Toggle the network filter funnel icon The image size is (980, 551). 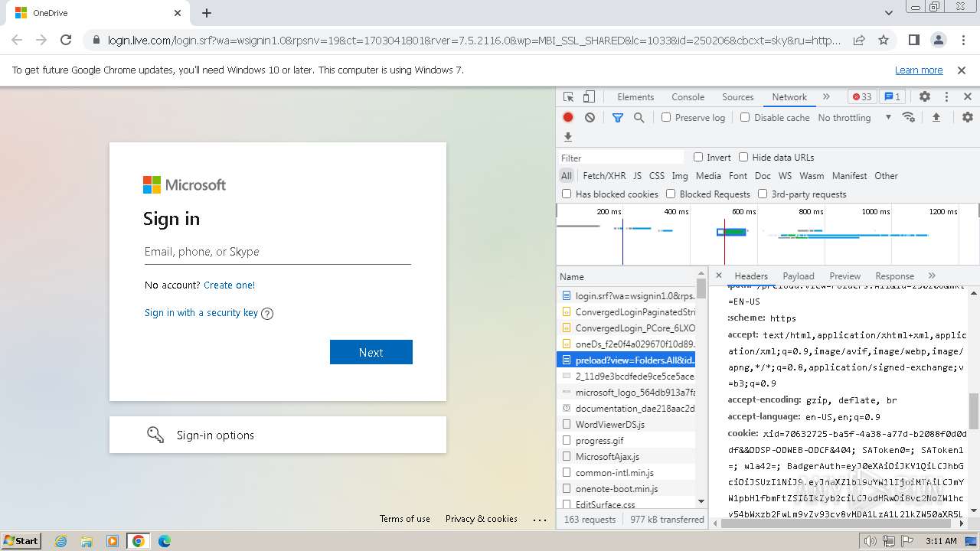click(618, 117)
